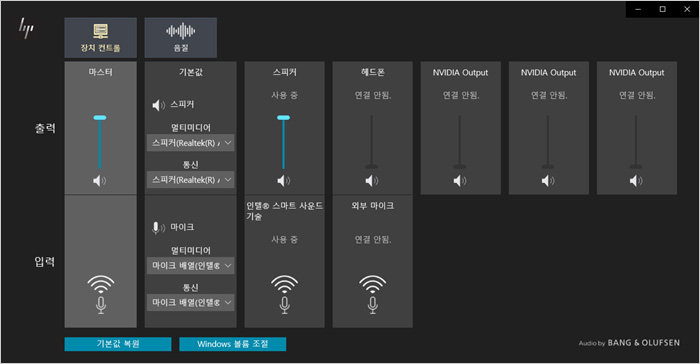Click the default 마이크 icon under 기본값
This screenshot has width=700, height=364.
158,228
